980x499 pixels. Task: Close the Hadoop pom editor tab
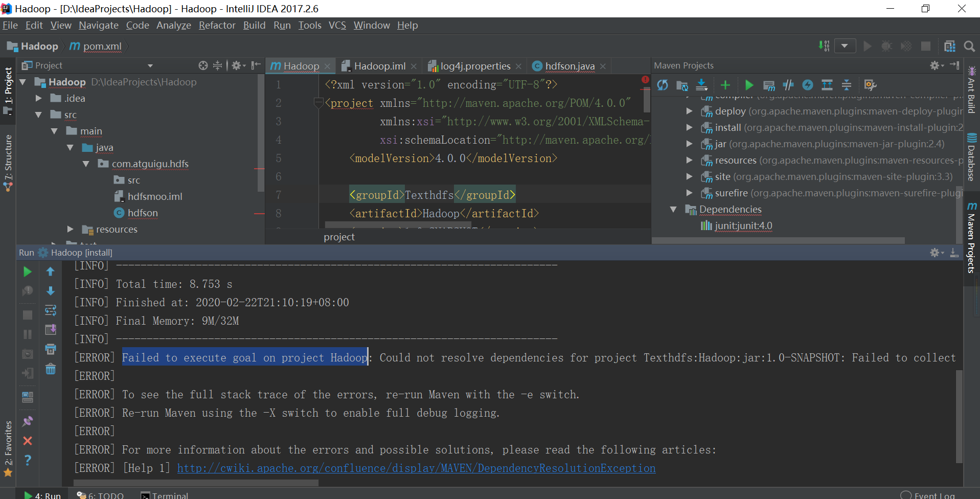(327, 66)
